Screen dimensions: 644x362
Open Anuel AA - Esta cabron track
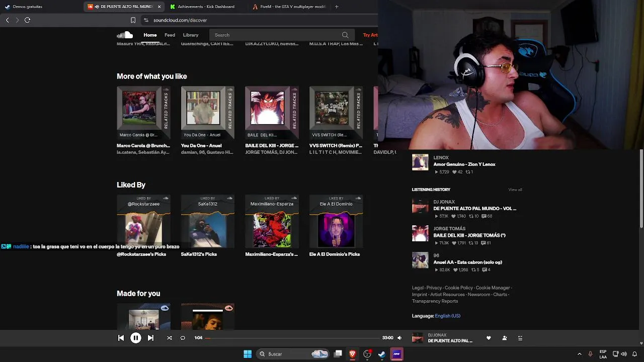pyautogui.click(x=468, y=262)
